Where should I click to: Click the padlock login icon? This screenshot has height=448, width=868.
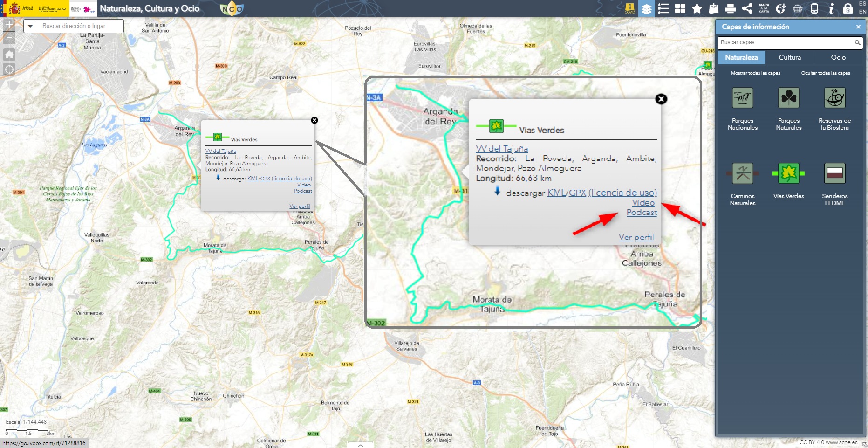(x=848, y=8)
